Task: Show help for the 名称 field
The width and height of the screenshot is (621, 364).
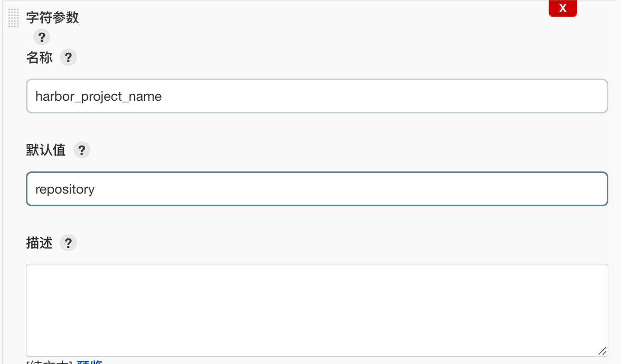Action: 68,58
